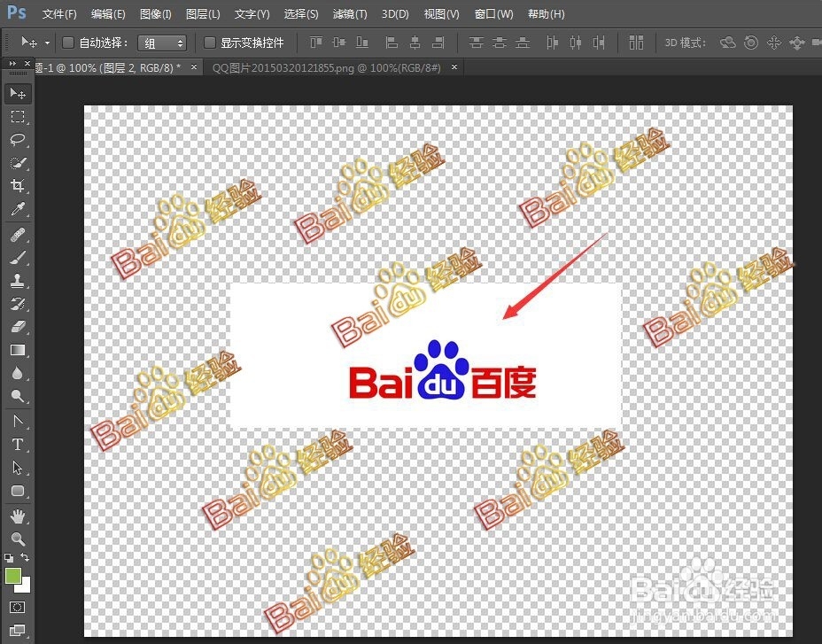Screen dimensions: 822x644
Task: Swap foreground and background colors
Action: click(25, 557)
